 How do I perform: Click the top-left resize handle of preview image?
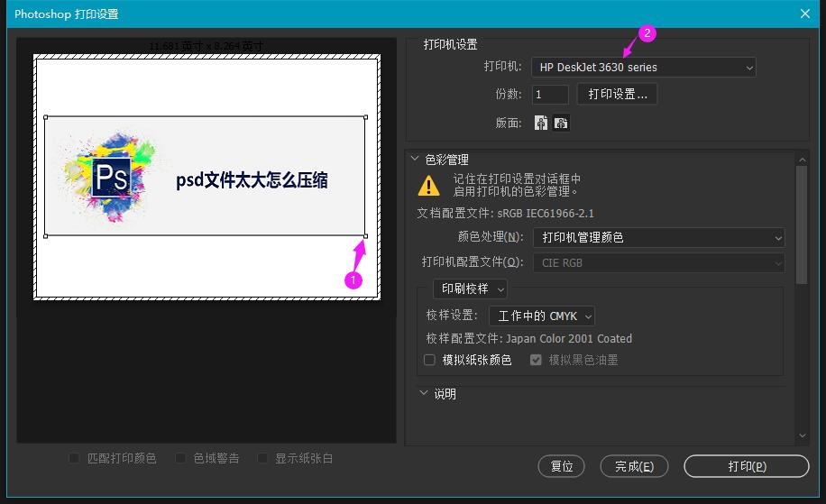tap(45, 117)
